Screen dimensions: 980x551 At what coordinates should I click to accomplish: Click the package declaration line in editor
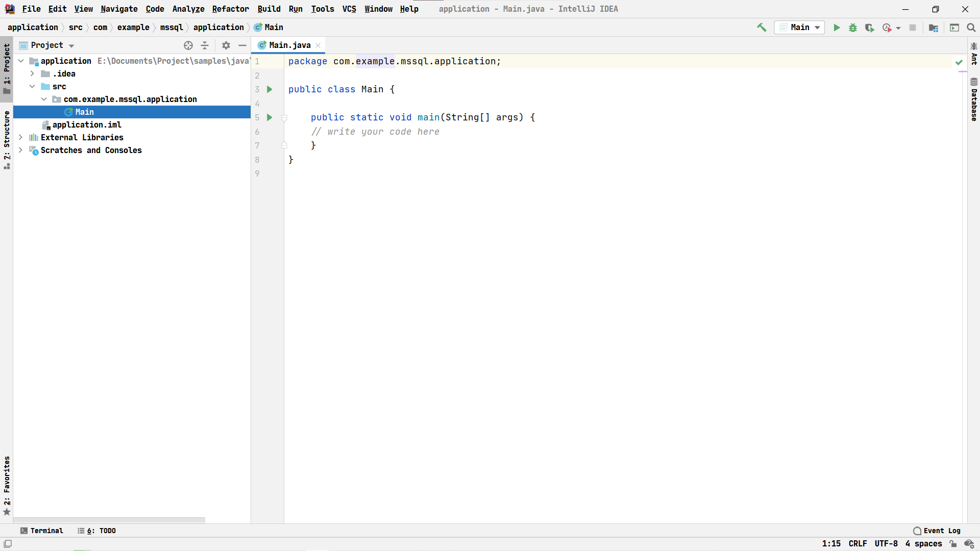(394, 61)
